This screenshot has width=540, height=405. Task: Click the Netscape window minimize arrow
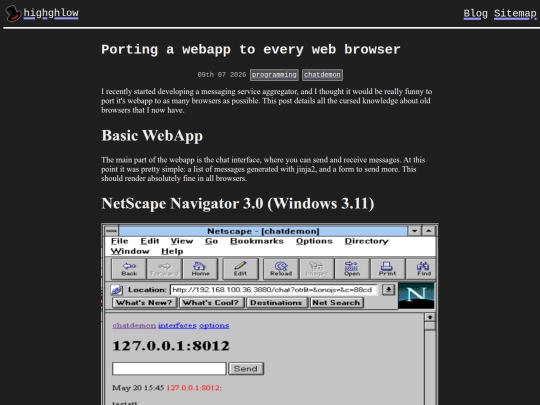point(415,231)
